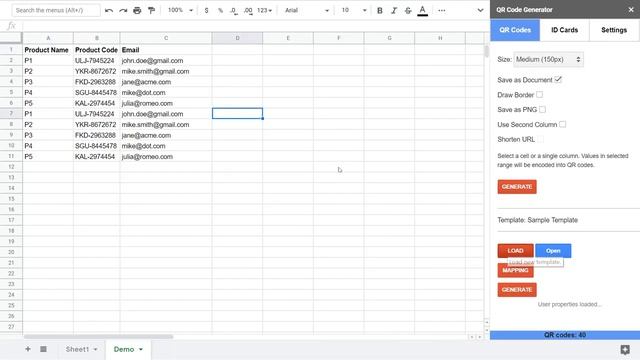Click the Search the menus field
Image resolution: width=640 pixels, height=360 pixels.
(x=56, y=10)
